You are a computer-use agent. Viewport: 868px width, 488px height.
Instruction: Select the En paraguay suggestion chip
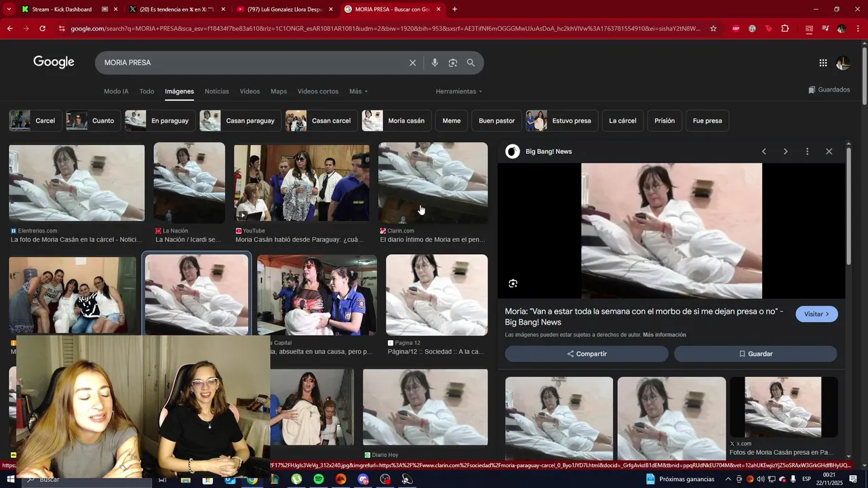160,121
